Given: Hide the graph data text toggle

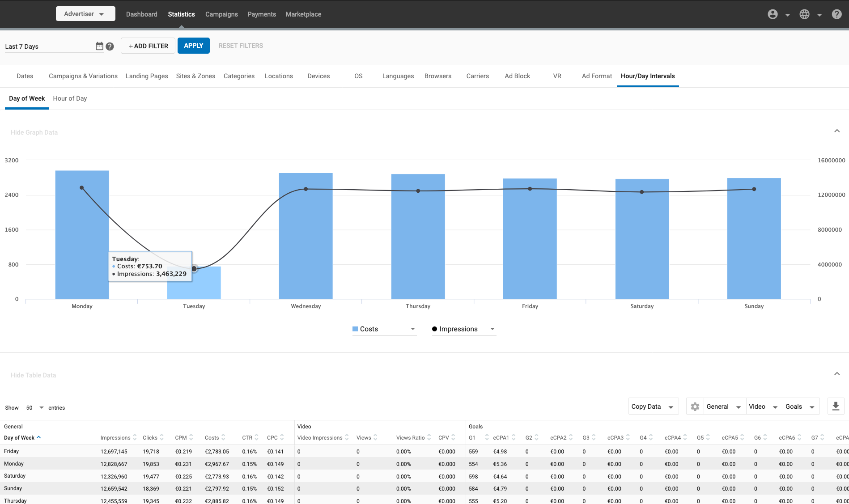Looking at the screenshot, I should [34, 132].
